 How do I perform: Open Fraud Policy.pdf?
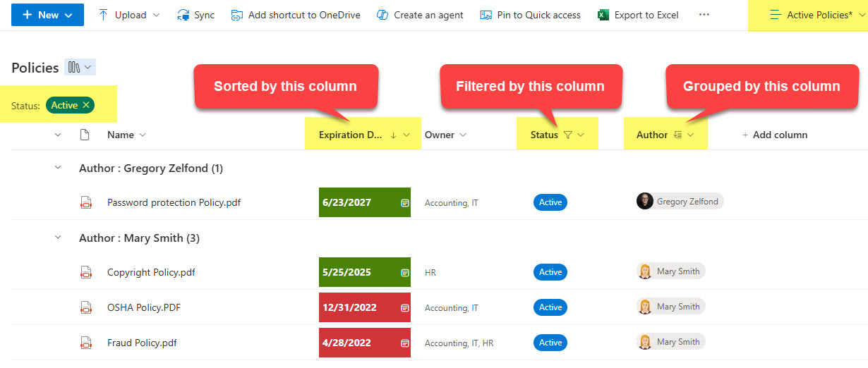pyautogui.click(x=142, y=343)
